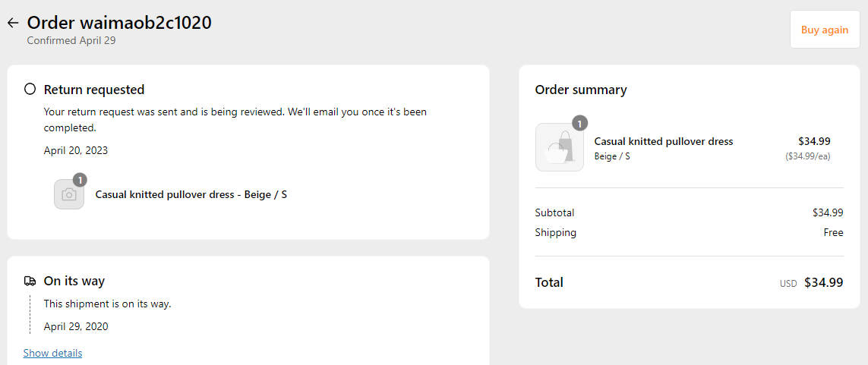
Task: Open the shopping bag product image in Order summary
Action: (x=559, y=147)
